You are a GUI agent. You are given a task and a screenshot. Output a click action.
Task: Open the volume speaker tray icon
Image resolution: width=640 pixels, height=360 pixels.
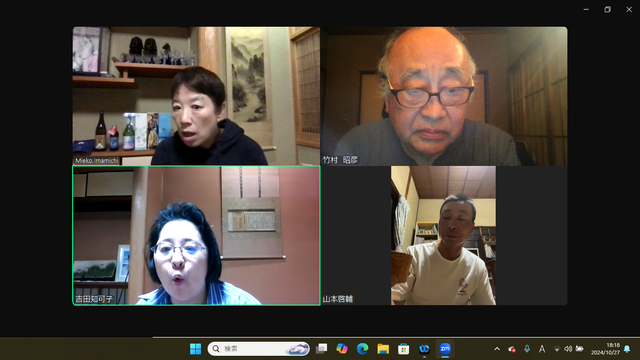pos(568,349)
